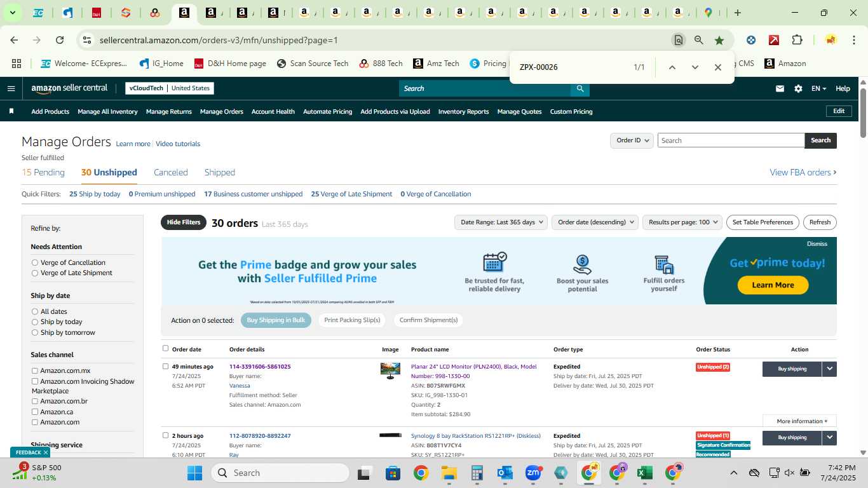Open the Order date sort dropdown
The width and height of the screenshot is (868, 488).
coord(595,222)
